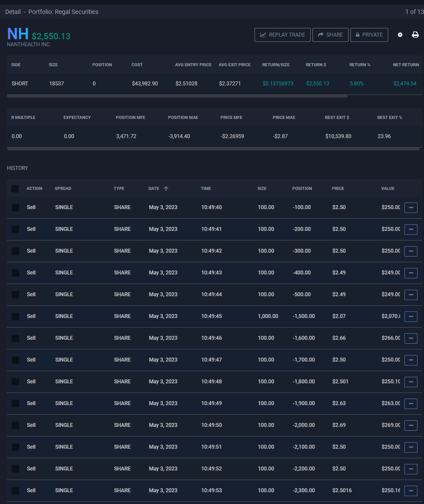This screenshot has height=504, width=424.
Task: Click the $10,539.80 best exit value
Action: (338, 136)
